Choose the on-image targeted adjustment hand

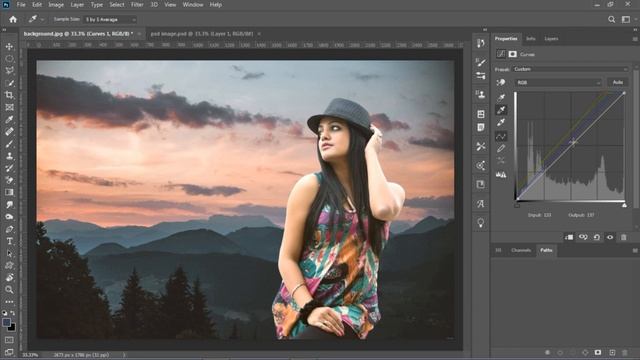[501, 82]
